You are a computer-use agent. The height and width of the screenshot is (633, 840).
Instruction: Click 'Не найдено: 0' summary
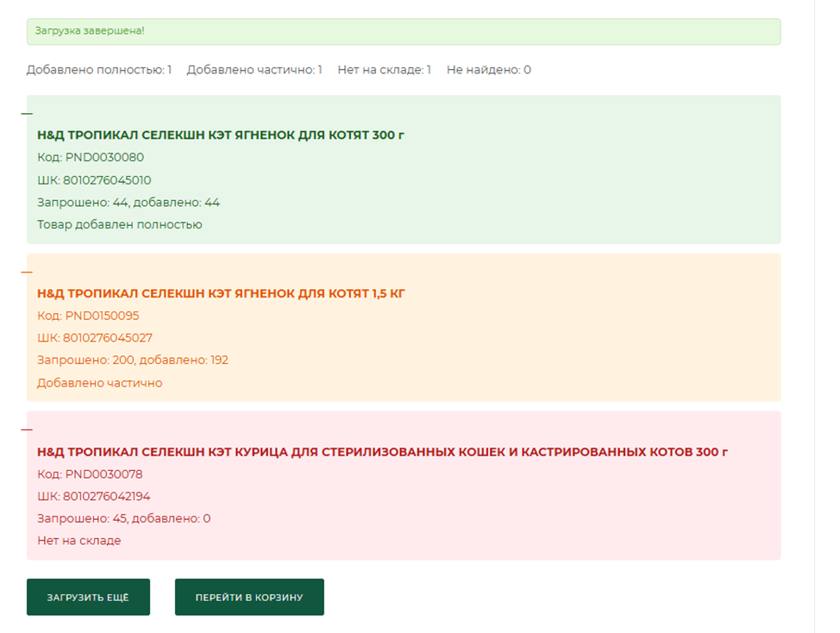click(x=489, y=70)
